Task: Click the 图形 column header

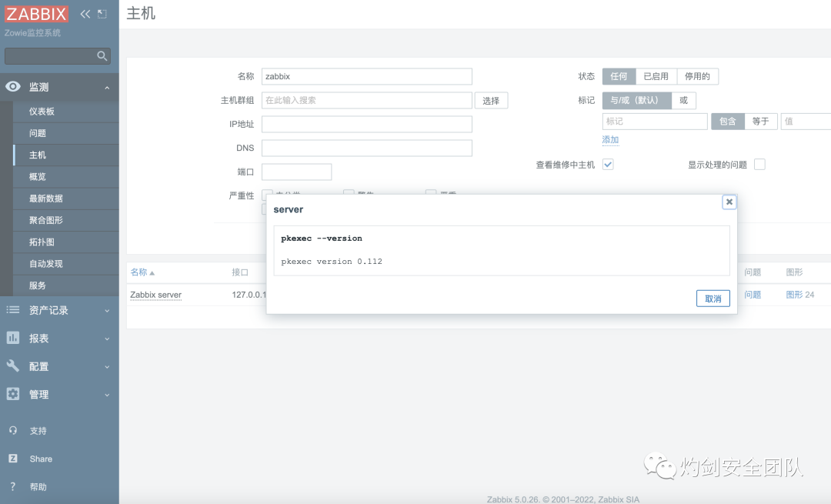Action: (x=794, y=272)
